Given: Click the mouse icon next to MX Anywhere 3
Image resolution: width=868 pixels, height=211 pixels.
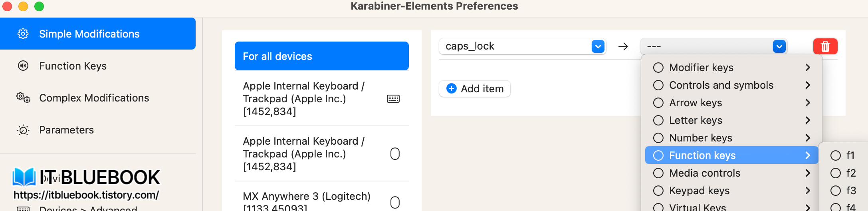Looking at the screenshot, I should click(395, 202).
